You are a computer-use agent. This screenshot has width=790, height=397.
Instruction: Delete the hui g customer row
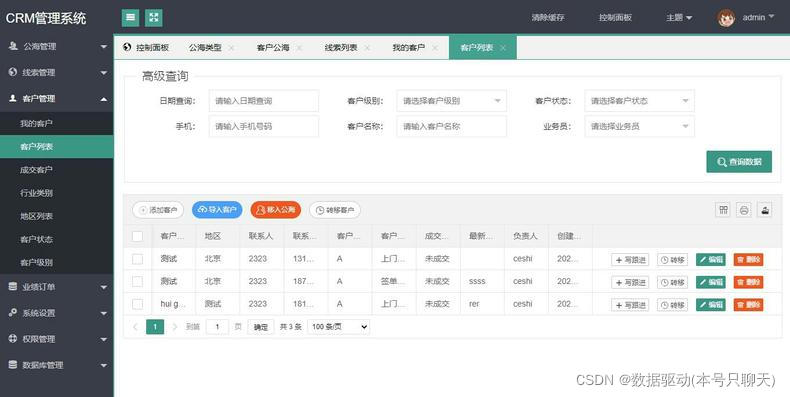[x=748, y=305]
